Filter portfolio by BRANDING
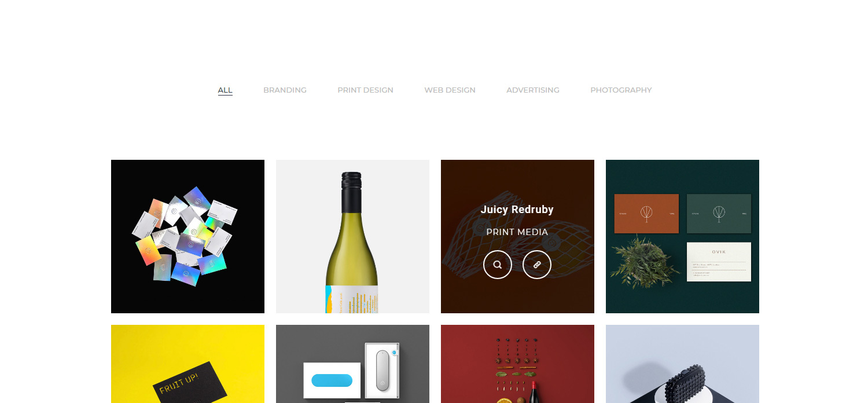This screenshot has height=403, width=868. (x=285, y=90)
